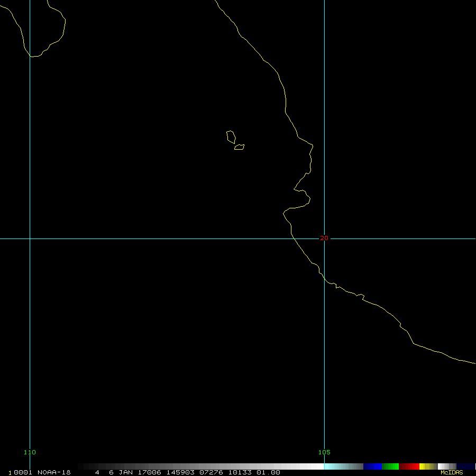Click the larger offshore island outline

(x=231, y=137)
